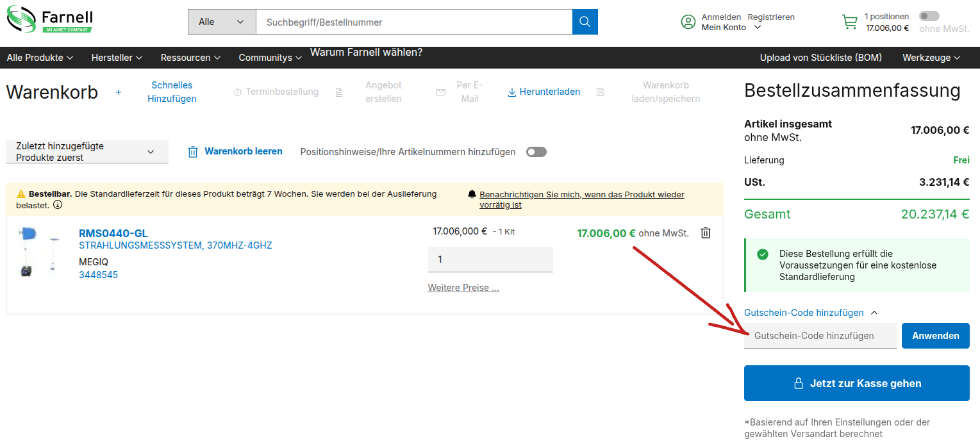Click the Anwenden button

[x=936, y=336]
